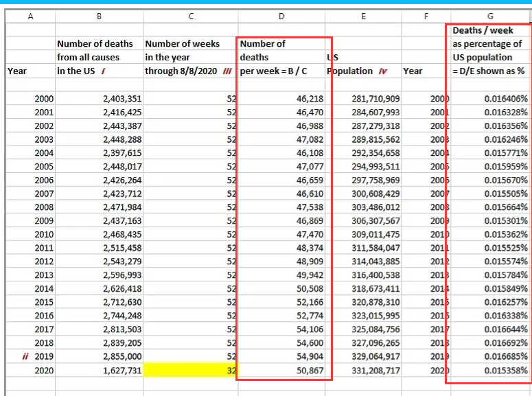Image resolution: width=532 pixels, height=396 pixels.
Task: Click the population cell 331,208,717
Action: pyautogui.click(x=363, y=371)
